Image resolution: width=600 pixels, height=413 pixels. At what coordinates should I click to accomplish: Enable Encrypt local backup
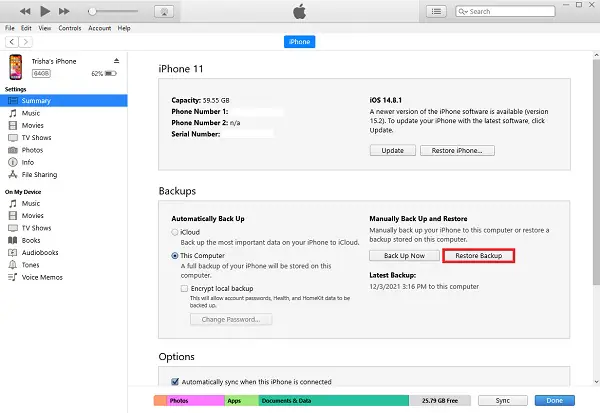click(x=184, y=287)
